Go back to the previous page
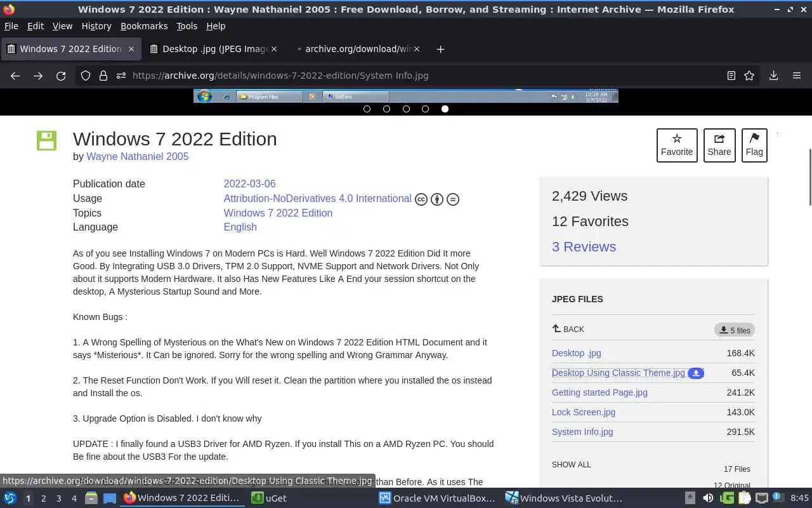 click(x=15, y=76)
